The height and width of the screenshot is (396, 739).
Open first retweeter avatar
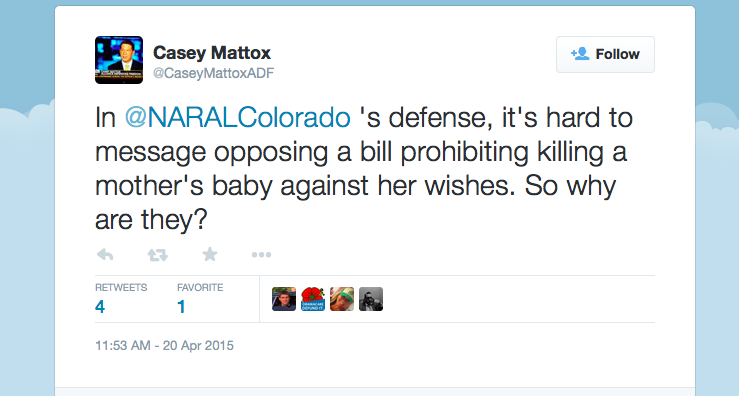click(x=284, y=299)
